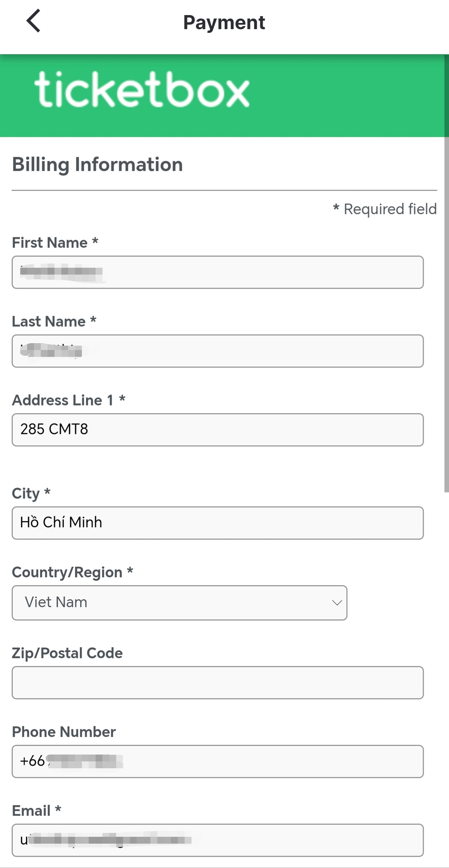
Task: Click the Email label text
Action: [31, 811]
